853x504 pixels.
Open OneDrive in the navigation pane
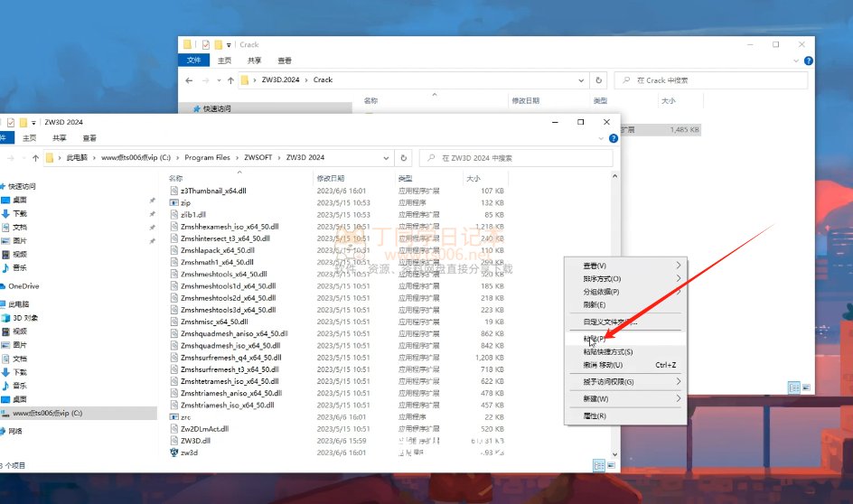tap(23, 286)
